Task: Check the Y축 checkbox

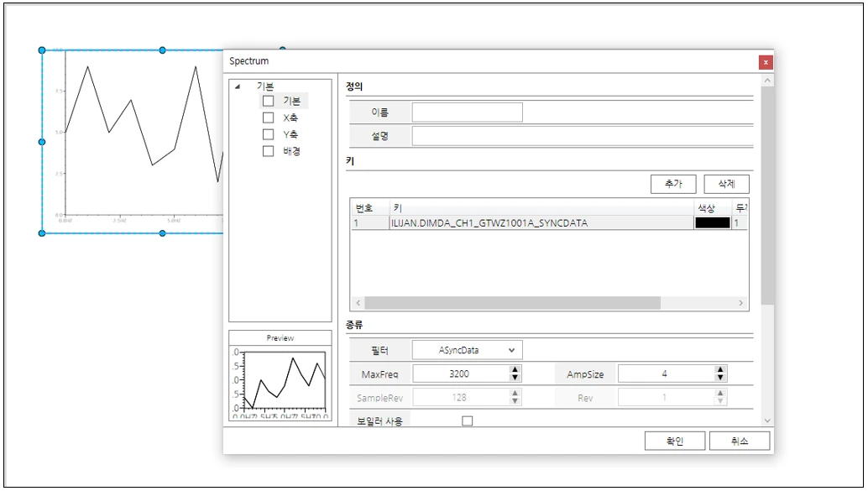Action: click(269, 134)
